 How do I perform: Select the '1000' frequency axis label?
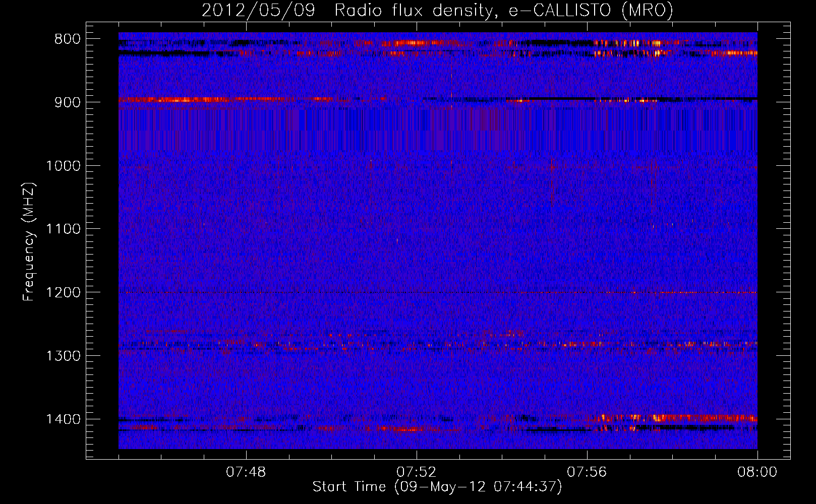point(63,166)
